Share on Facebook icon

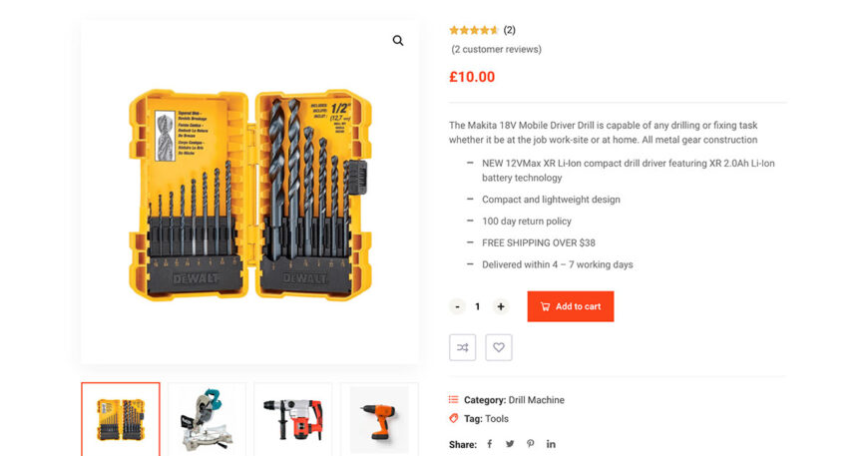489,444
